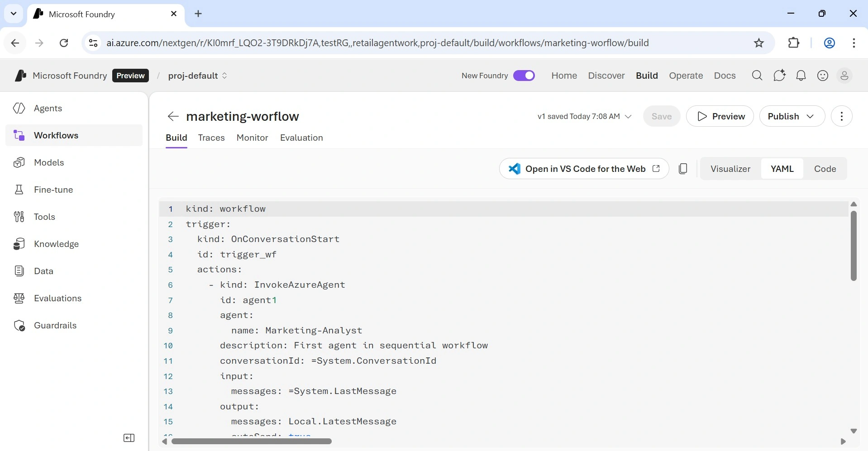The height and width of the screenshot is (451, 868).
Task: Open the Monitor tab
Action: coord(253,138)
